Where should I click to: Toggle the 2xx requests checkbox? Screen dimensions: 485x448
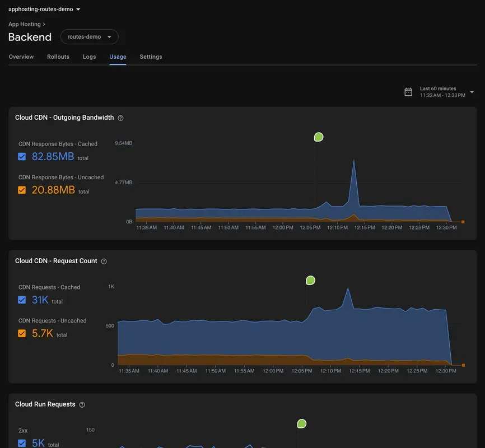tap(22, 443)
